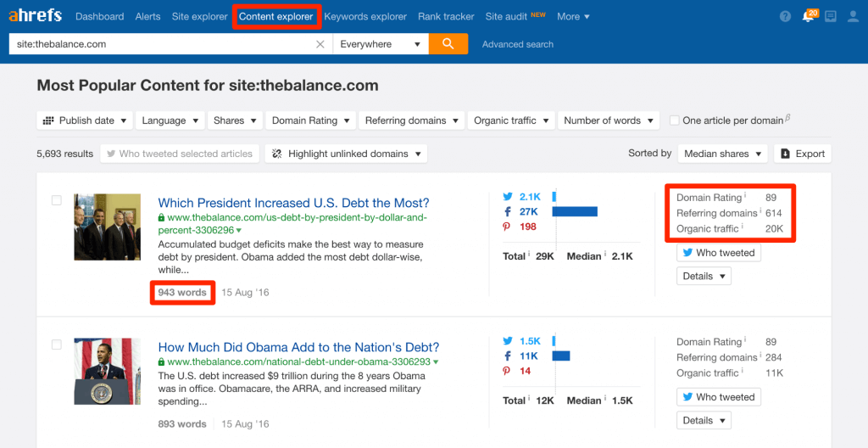Open the user account profile icon

[x=853, y=17]
